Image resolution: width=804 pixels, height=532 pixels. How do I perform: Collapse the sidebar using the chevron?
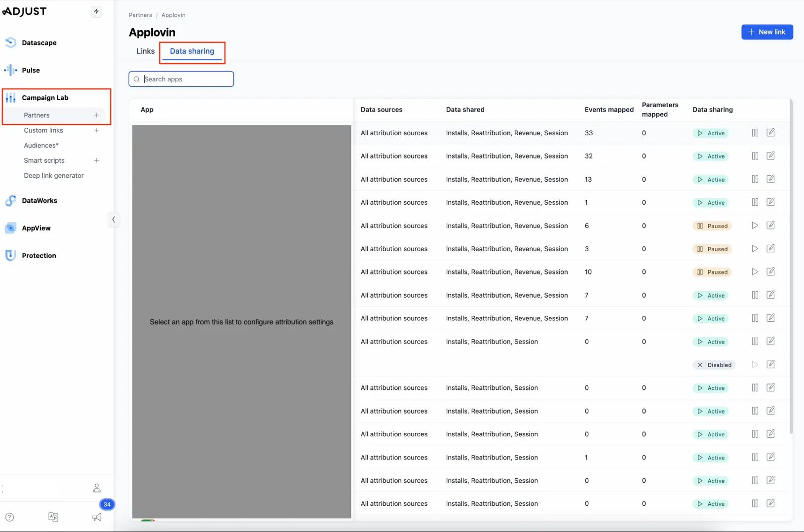(x=113, y=219)
